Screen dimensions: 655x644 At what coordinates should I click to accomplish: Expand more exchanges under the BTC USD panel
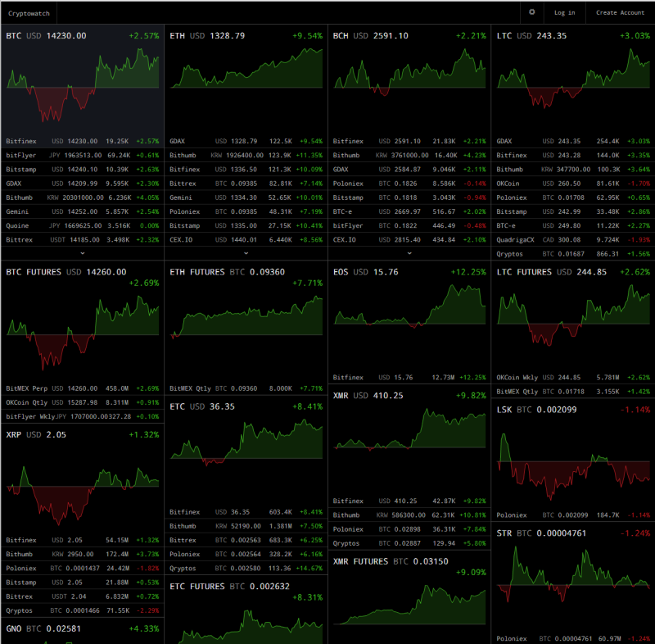point(83,253)
